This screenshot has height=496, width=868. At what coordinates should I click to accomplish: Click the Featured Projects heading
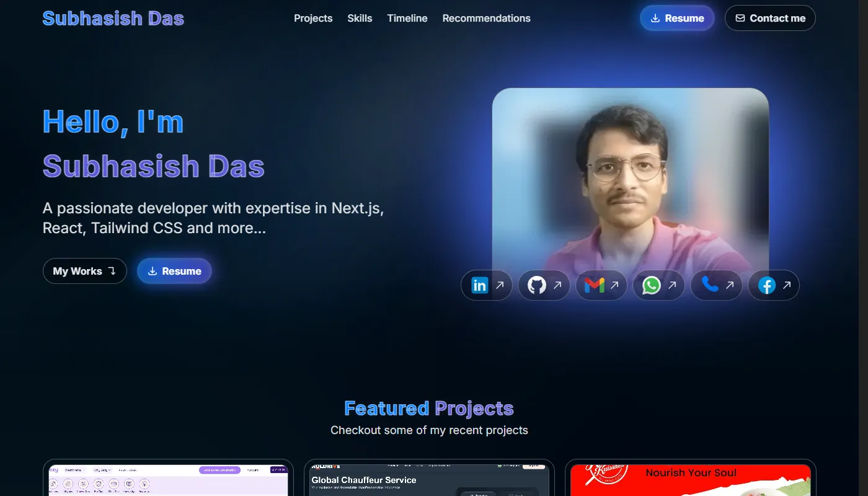point(429,408)
